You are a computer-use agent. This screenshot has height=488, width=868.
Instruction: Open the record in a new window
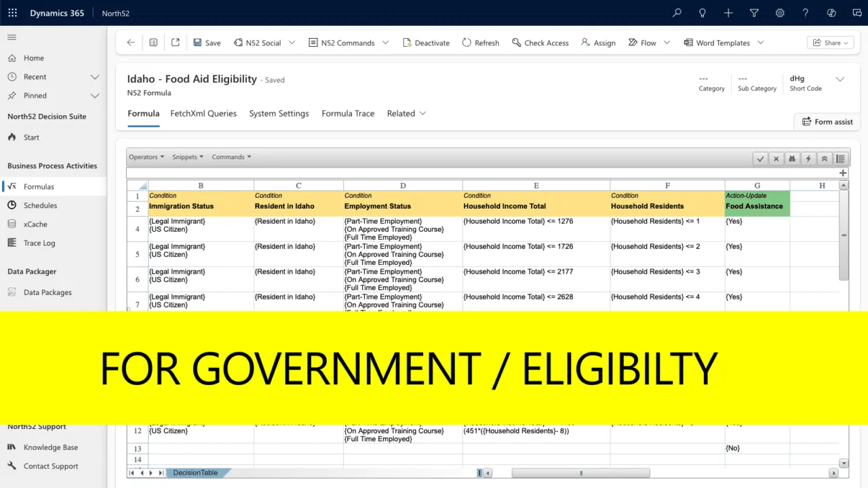pos(175,43)
